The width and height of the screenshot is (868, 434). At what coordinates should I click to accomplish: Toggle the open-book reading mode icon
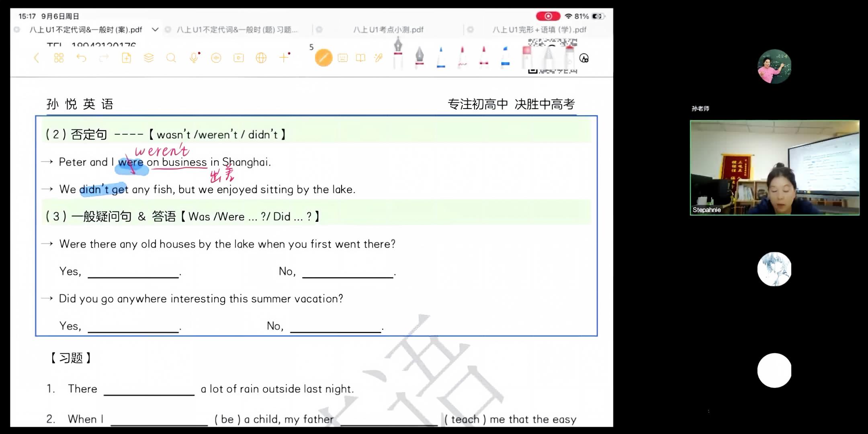click(361, 58)
